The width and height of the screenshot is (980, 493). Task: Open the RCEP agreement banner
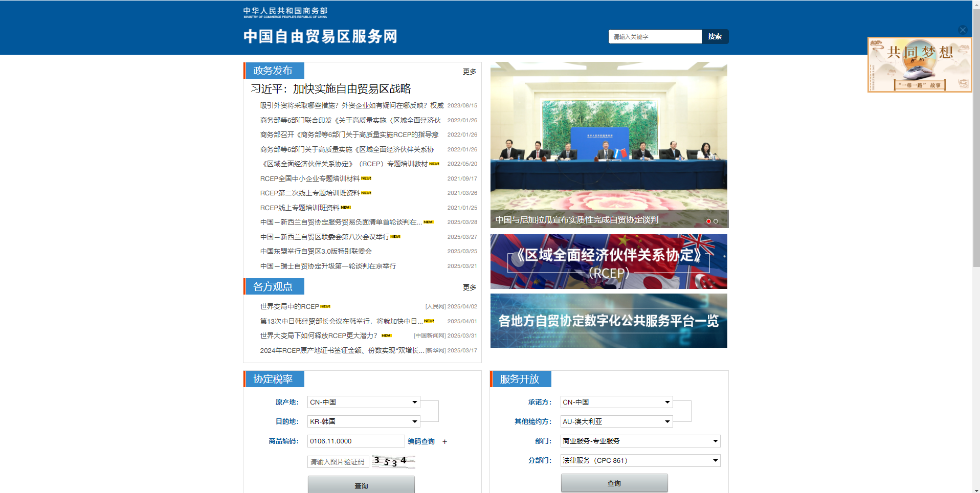pos(609,262)
